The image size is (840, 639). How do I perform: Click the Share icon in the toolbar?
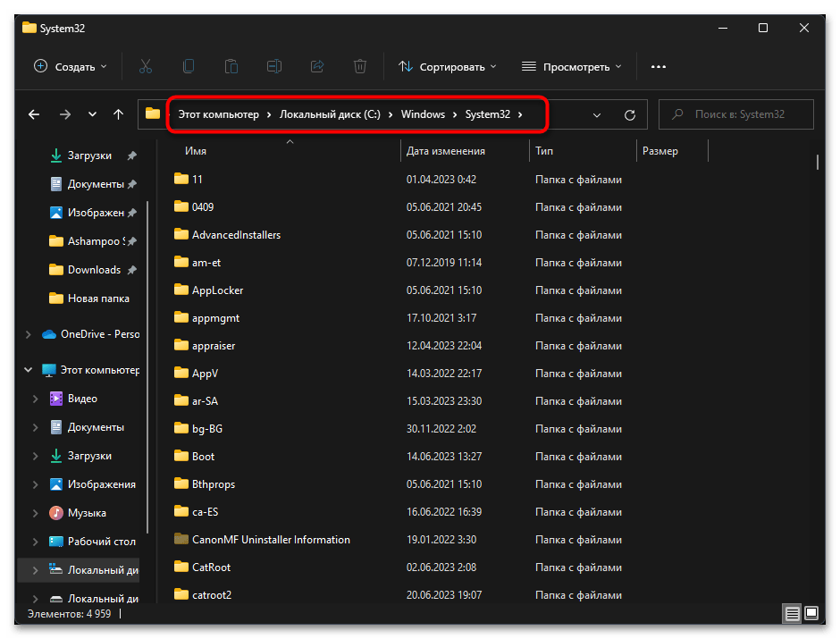(317, 66)
